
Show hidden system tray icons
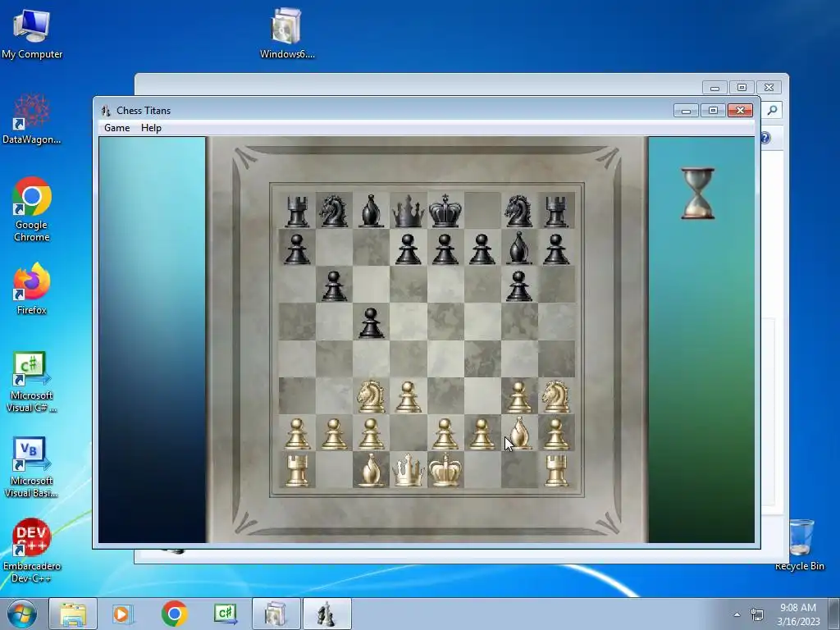tap(737, 614)
